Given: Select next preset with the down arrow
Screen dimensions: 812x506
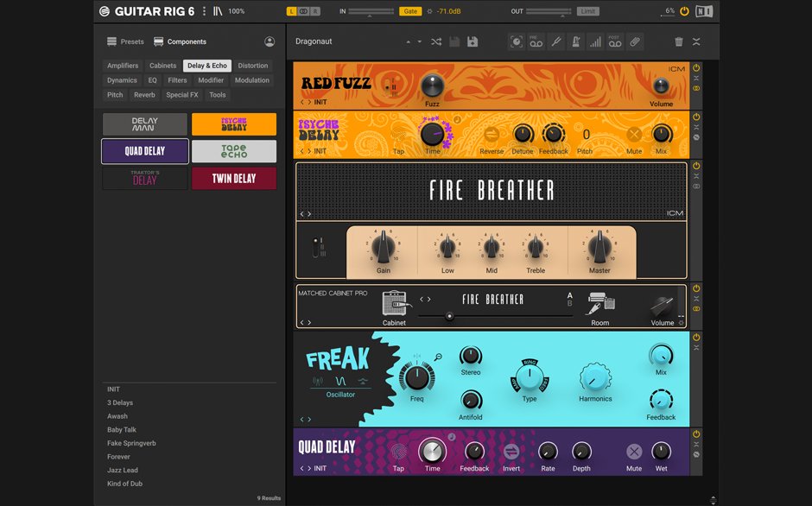Looking at the screenshot, I should tap(420, 41).
